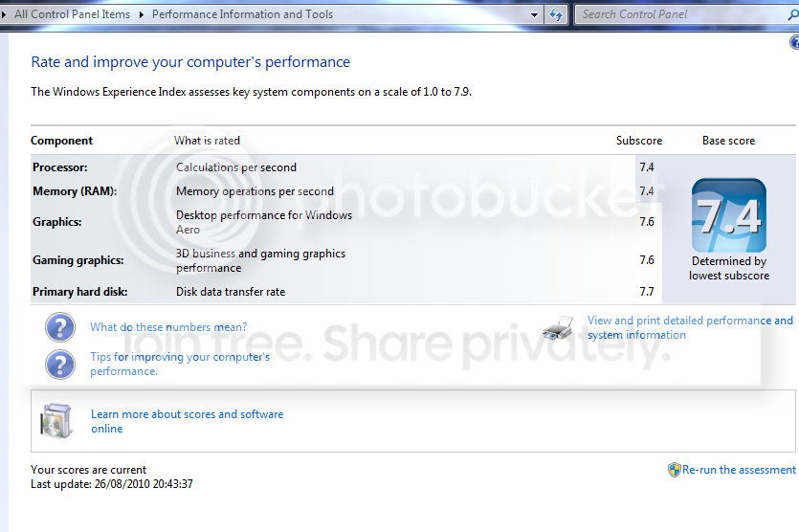This screenshot has width=799, height=532.
Task: Click "Re-run the assessment" link
Action: pyautogui.click(x=739, y=469)
